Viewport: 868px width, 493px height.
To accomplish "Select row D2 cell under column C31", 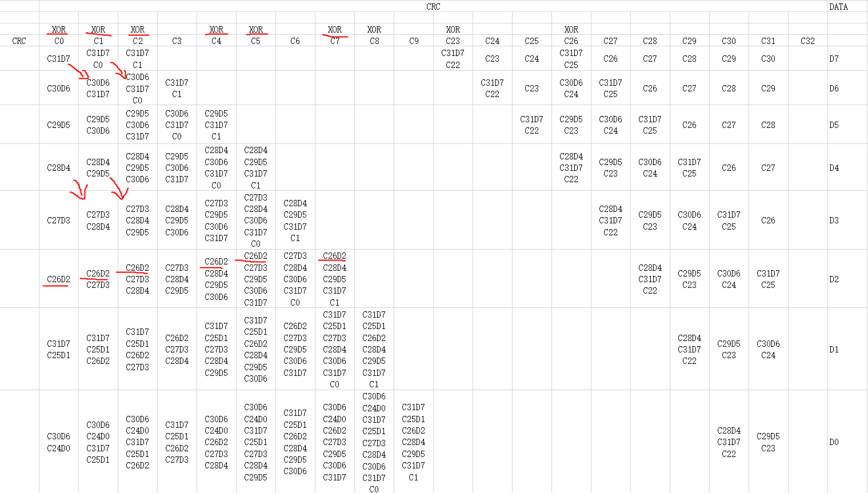I will point(769,279).
